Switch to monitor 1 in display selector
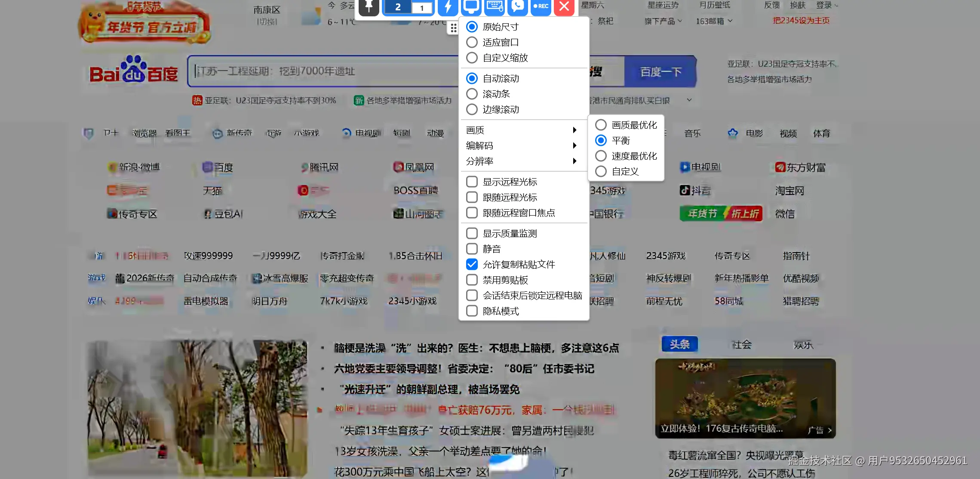980x479 pixels. point(422,7)
